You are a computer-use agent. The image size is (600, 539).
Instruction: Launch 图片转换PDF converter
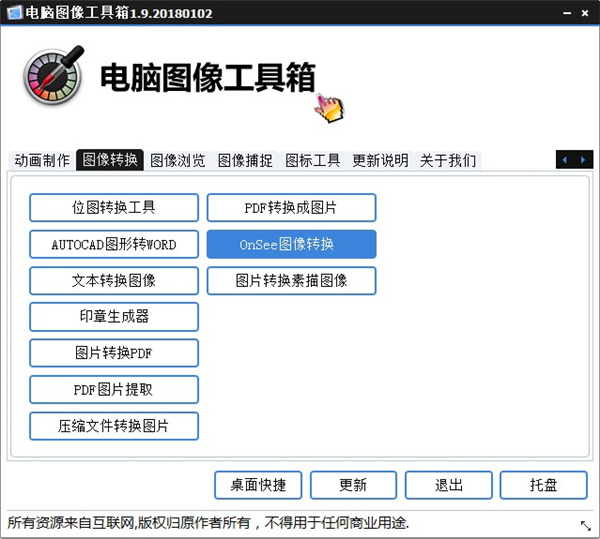pos(114,353)
